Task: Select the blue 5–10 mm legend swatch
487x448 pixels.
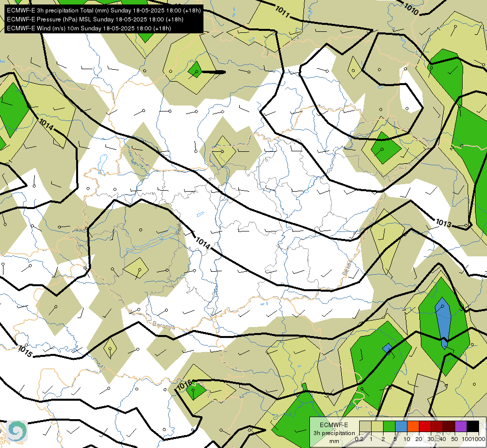Action: click(x=401, y=427)
